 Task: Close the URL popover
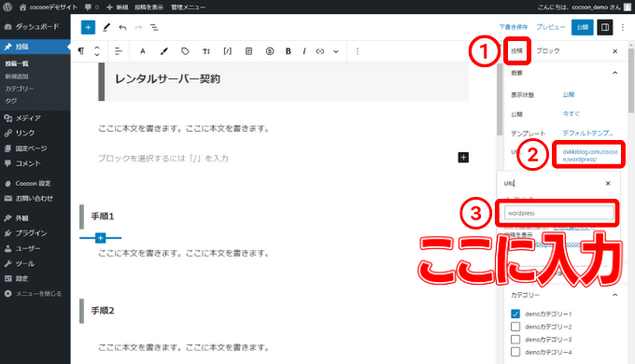608,184
